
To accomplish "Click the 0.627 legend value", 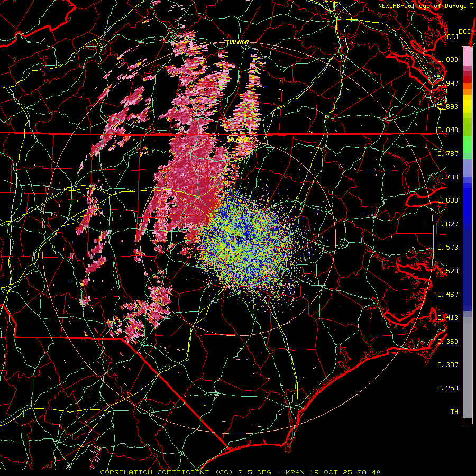I will tap(448, 224).
